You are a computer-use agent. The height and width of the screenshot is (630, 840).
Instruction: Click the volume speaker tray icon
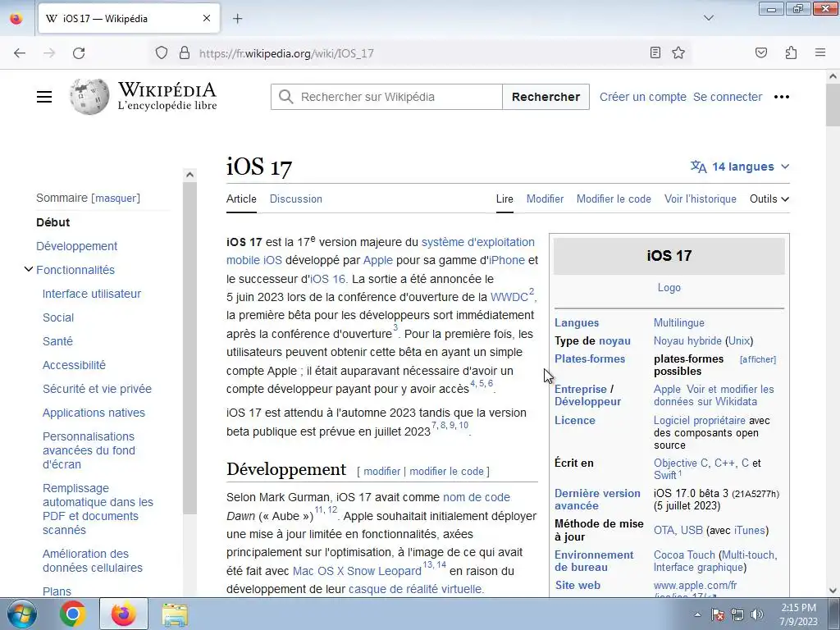[x=757, y=614]
